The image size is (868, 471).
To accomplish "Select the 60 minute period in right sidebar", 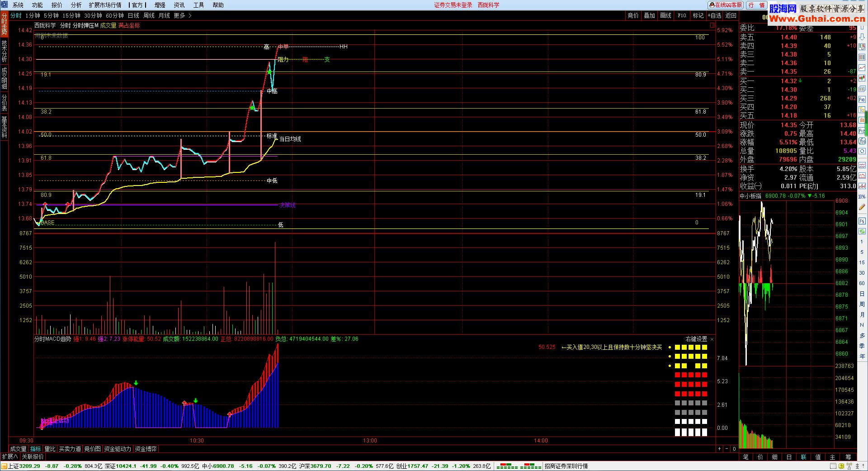I will tap(862, 283).
